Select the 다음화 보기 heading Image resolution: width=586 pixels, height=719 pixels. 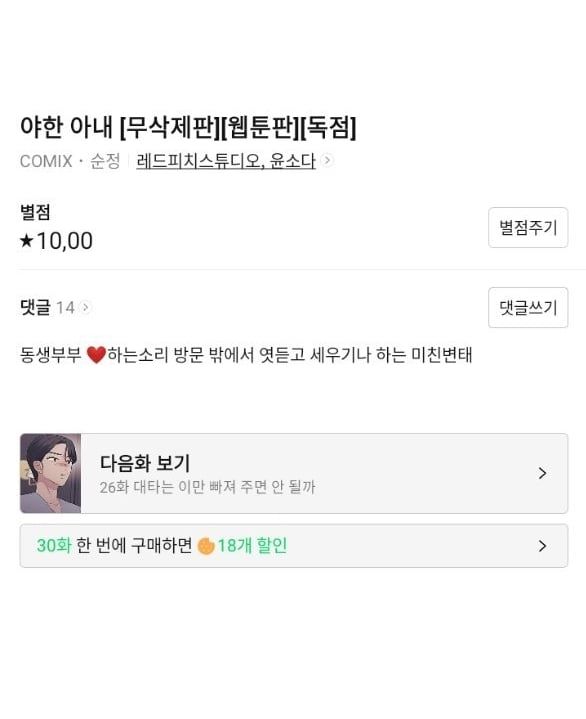pos(145,463)
